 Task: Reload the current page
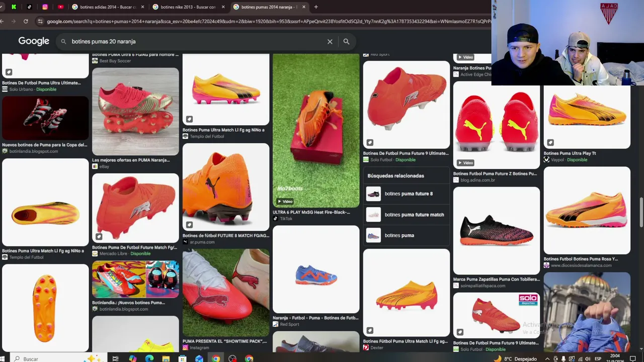tap(26, 21)
